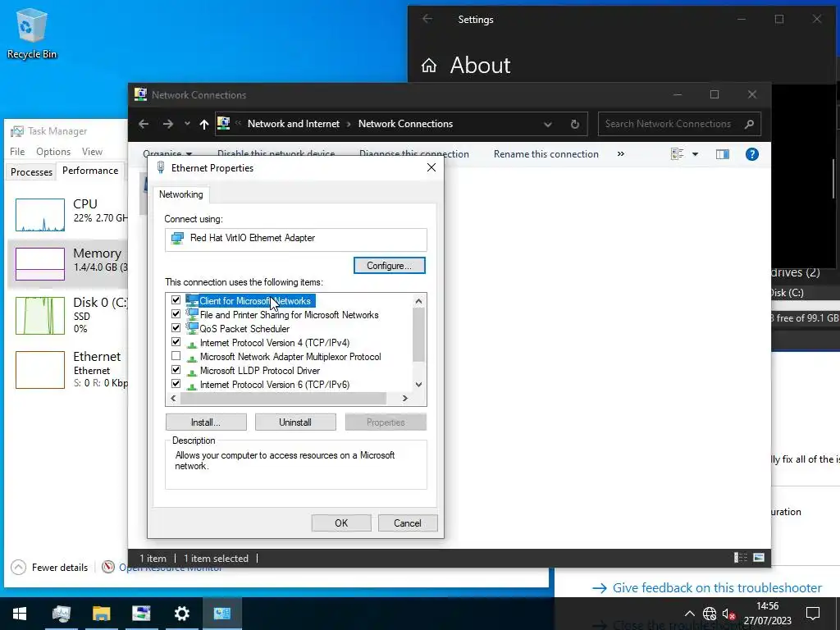Image resolution: width=840 pixels, height=630 pixels.
Task: Select the Networking tab
Action: [x=181, y=194]
